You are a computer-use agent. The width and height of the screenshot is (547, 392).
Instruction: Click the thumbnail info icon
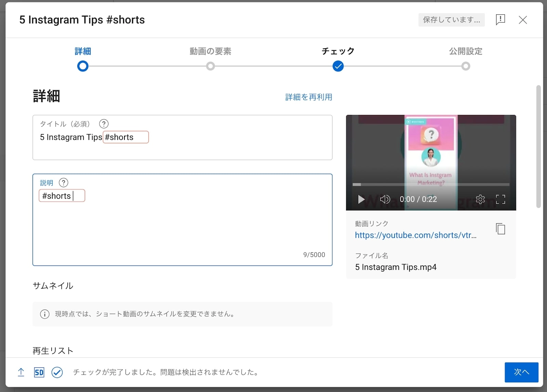45,314
